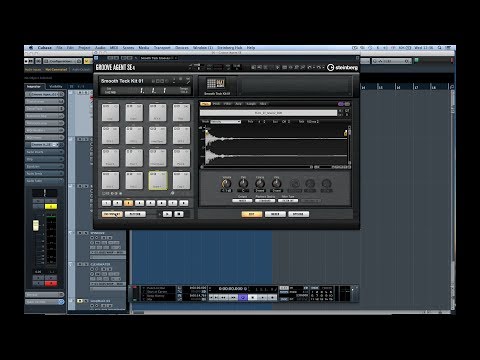480x360 pixels.
Task: Select pad group 8
Action: (x=184, y=203)
